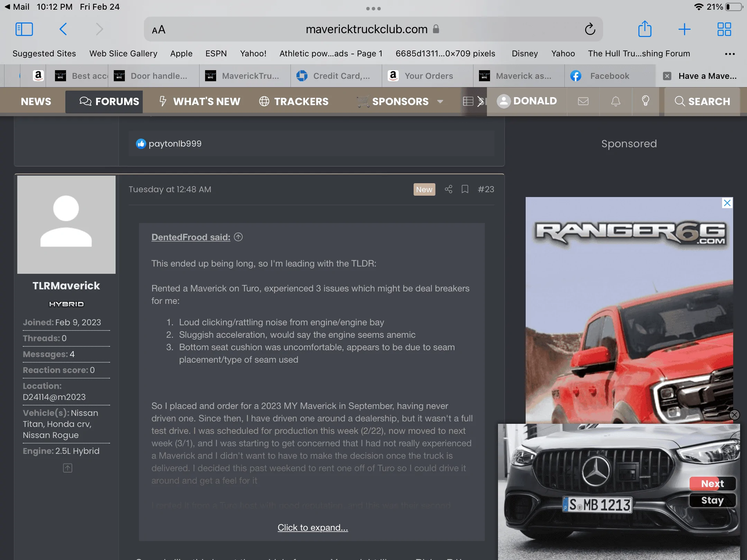Open the bookmarks bar overflow menu
Viewport: 747px width, 560px height.
point(730,54)
